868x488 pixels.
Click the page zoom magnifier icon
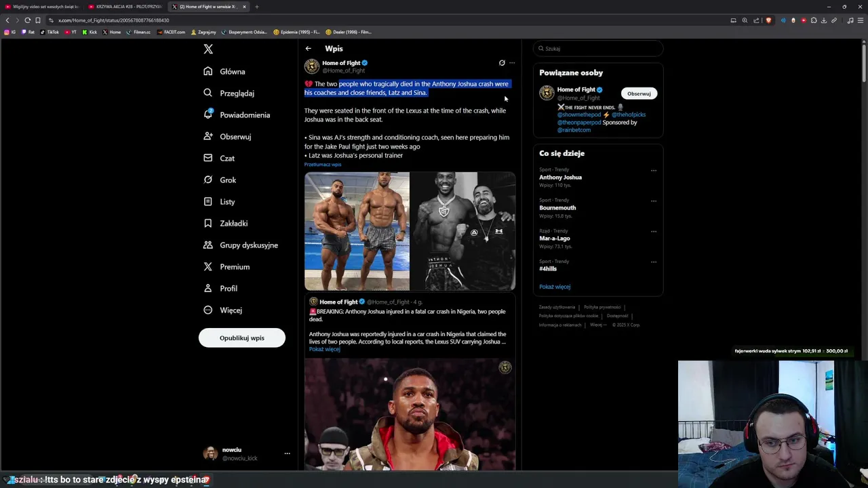click(x=745, y=20)
